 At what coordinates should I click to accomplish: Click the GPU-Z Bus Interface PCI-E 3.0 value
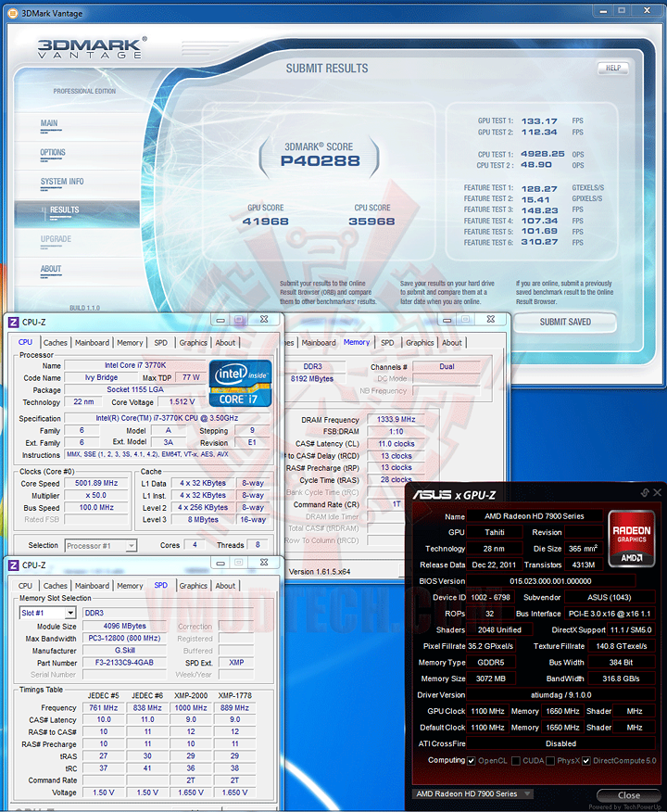(x=609, y=614)
